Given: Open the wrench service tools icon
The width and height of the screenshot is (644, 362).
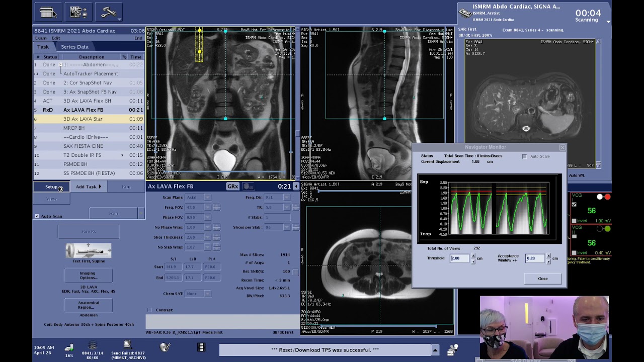Looking at the screenshot, I should coord(109,12).
